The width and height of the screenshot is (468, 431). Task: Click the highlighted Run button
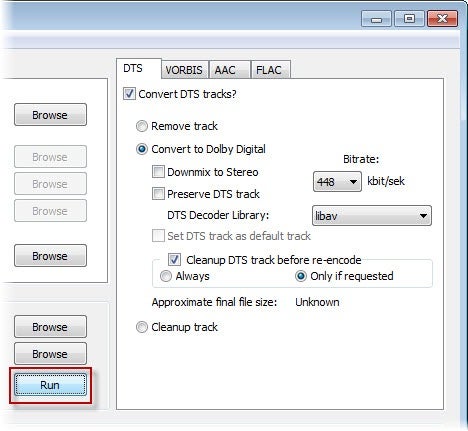[50, 385]
